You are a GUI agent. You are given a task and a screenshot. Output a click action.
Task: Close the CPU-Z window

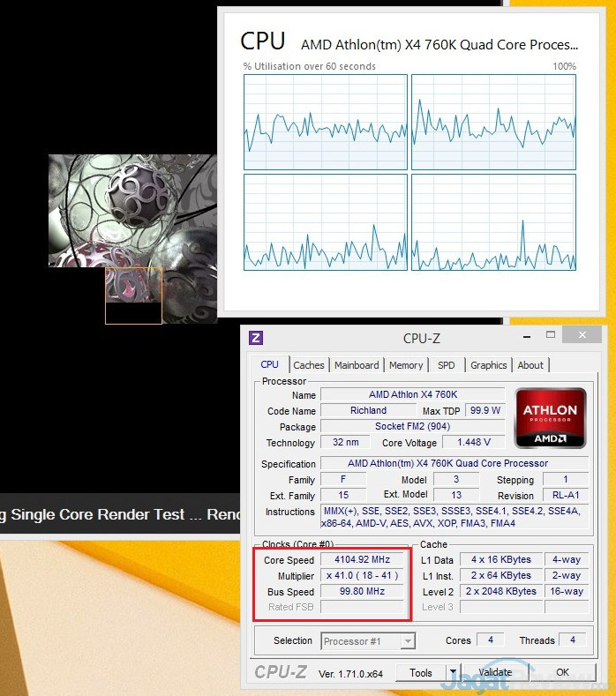pyautogui.click(x=582, y=334)
